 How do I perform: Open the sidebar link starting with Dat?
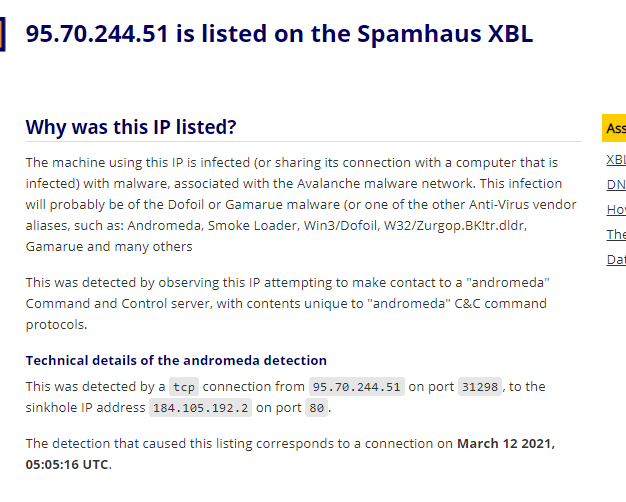click(x=616, y=260)
